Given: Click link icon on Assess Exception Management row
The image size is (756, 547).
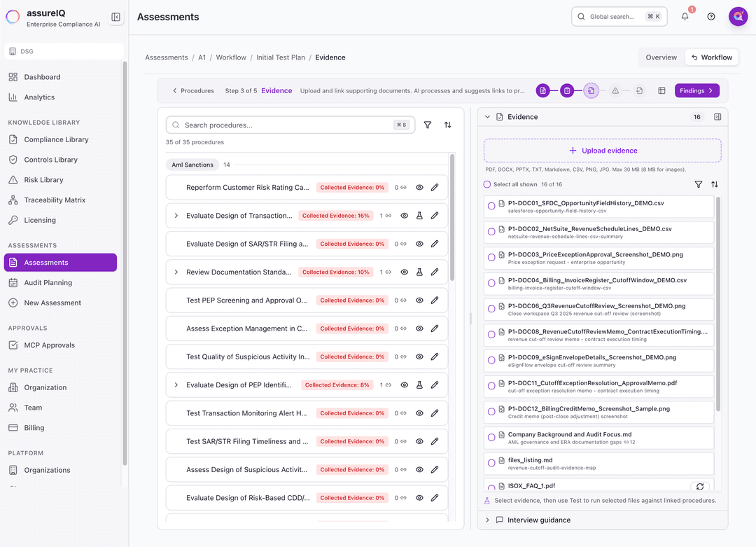Looking at the screenshot, I should pyautogui.click(x=403, y=328).
